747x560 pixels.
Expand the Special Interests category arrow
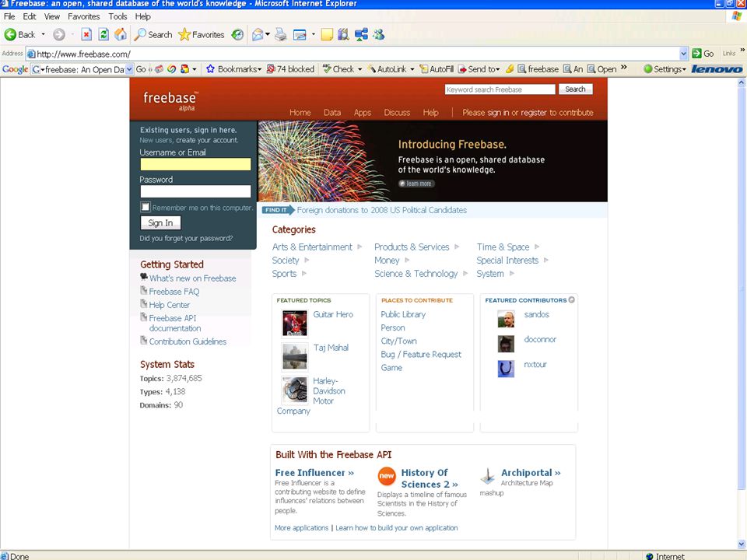click(x=546, y=260)
